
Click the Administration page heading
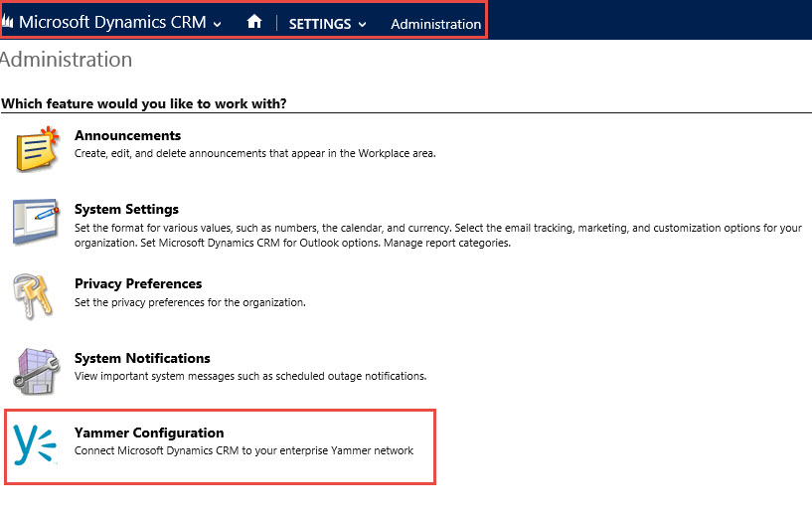tap(67, 60)
